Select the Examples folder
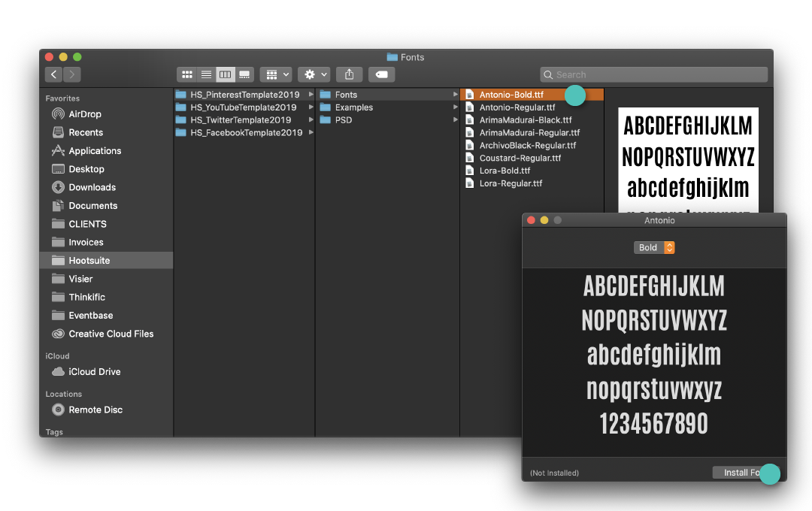The height and width of the screenshot is (511, 812). [353, 107]
